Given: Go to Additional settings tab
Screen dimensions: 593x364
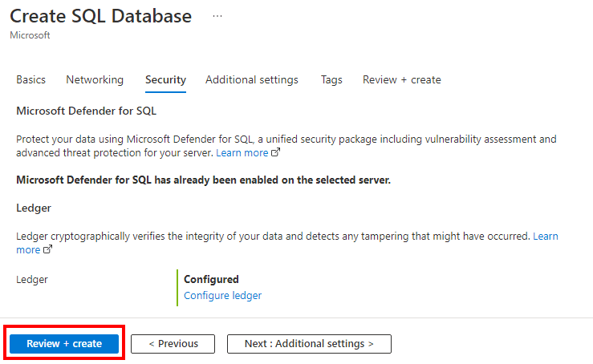Looking at the screenshot, I should 252,79.
